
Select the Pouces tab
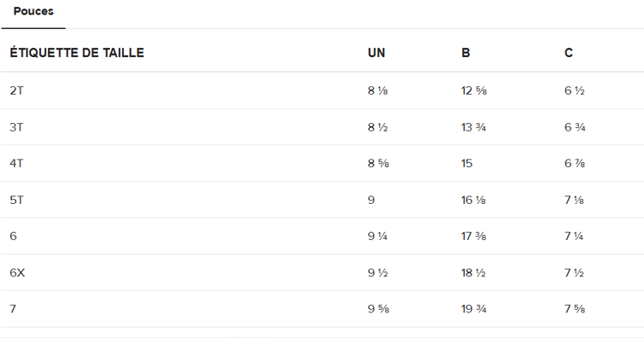pos(33,11)
